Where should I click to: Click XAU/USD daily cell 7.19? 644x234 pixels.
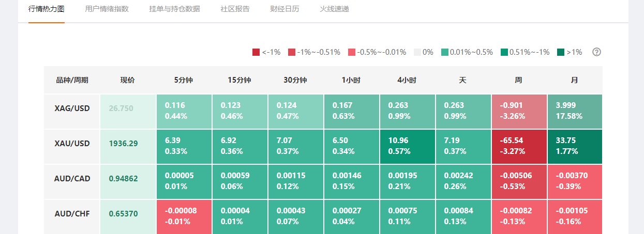point(463,147)
